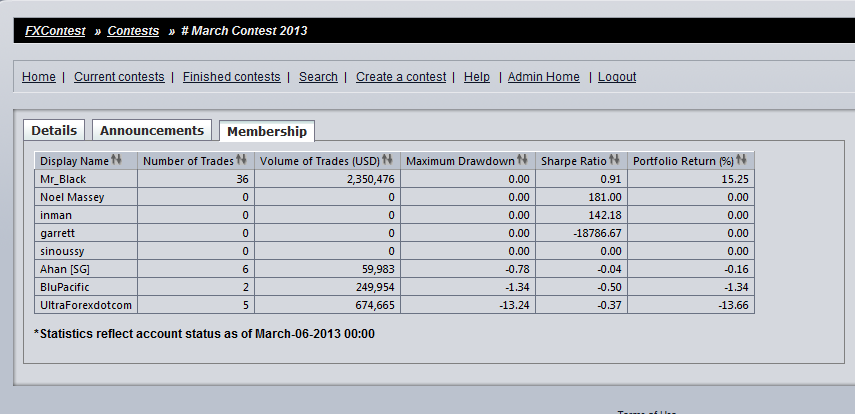The width and height of the screenshot is (855, 414).
Task: Click the Search navigation link
Action: pos(318,77)
